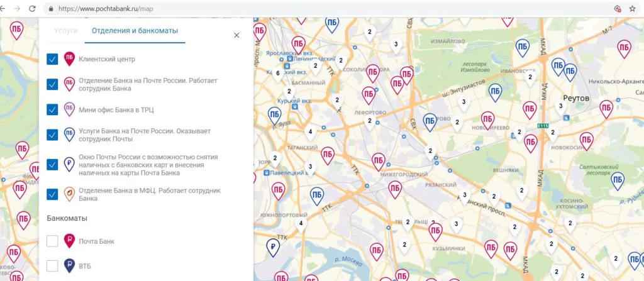Enable the Почта Банк ATM checkbox
644x281 pixels.
[52, 241]
